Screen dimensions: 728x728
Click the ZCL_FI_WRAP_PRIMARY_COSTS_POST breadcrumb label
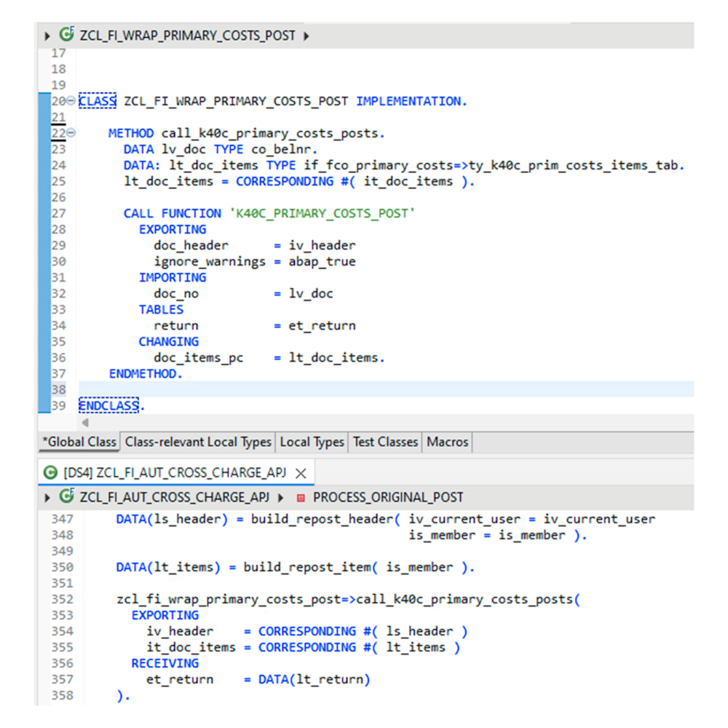click(x=188, y=36)
